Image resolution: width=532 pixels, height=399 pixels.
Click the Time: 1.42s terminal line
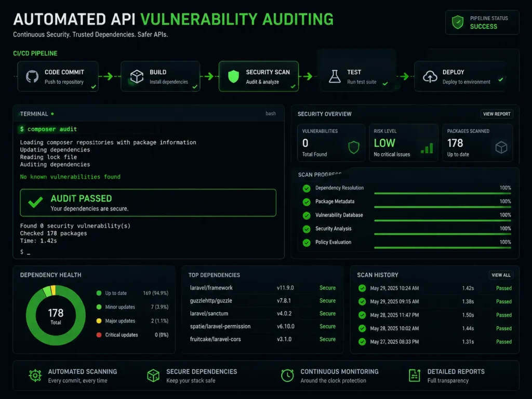(x=38, y=241)
